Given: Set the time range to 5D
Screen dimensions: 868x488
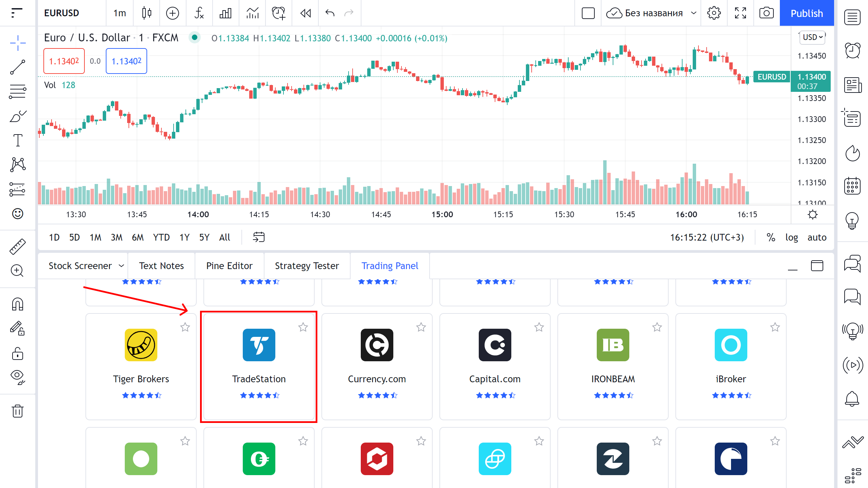Looking at the screenshot, I should point(74,237).
